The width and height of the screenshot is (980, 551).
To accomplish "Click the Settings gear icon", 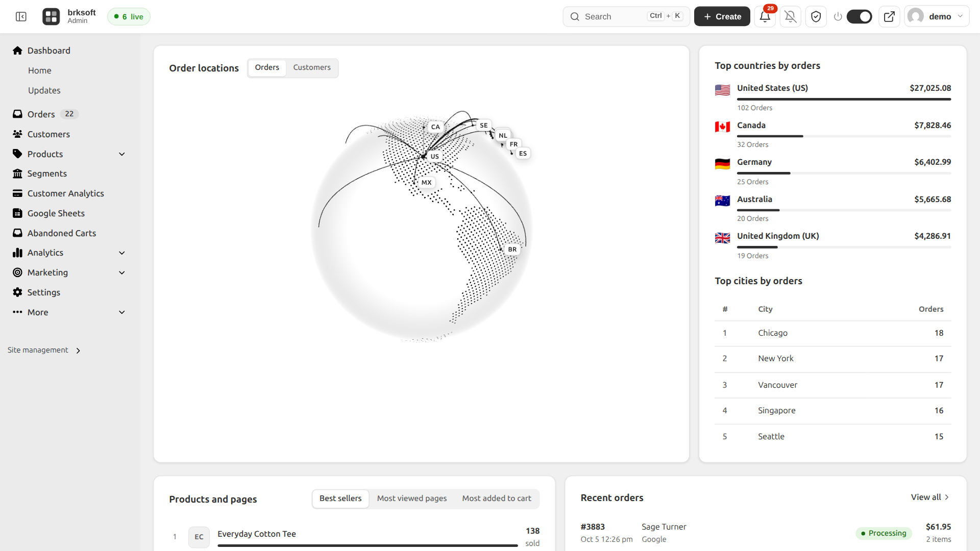I will 17,292.
